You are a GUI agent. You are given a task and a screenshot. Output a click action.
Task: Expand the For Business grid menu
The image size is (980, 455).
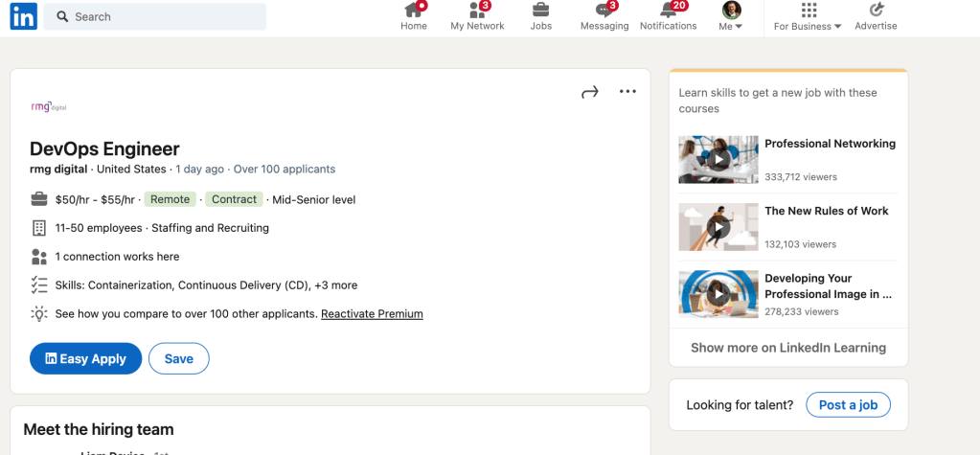pyautogui.click(x=808, y=17)
